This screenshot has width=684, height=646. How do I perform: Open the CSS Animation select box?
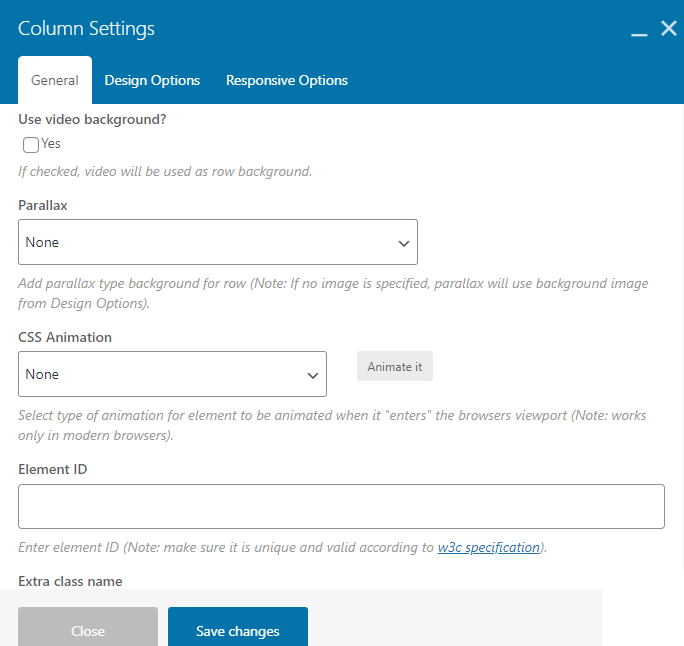pyautogui.click(x=172, y=374)
